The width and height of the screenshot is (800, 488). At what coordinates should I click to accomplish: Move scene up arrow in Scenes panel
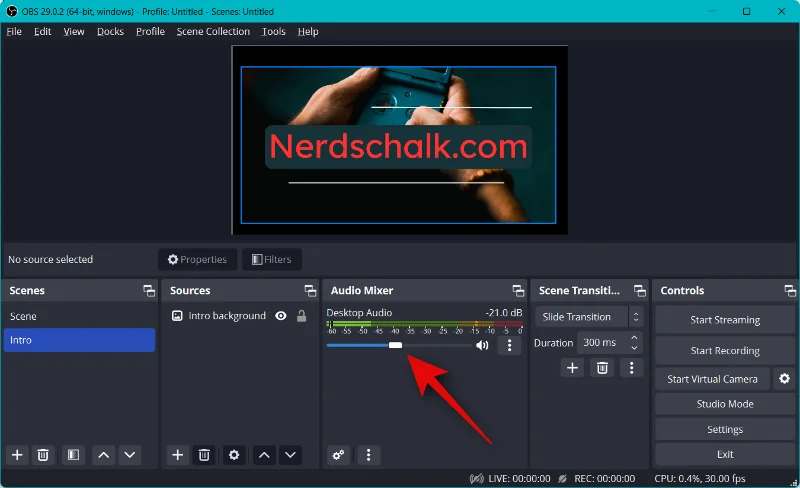click(x=104, y=455)
